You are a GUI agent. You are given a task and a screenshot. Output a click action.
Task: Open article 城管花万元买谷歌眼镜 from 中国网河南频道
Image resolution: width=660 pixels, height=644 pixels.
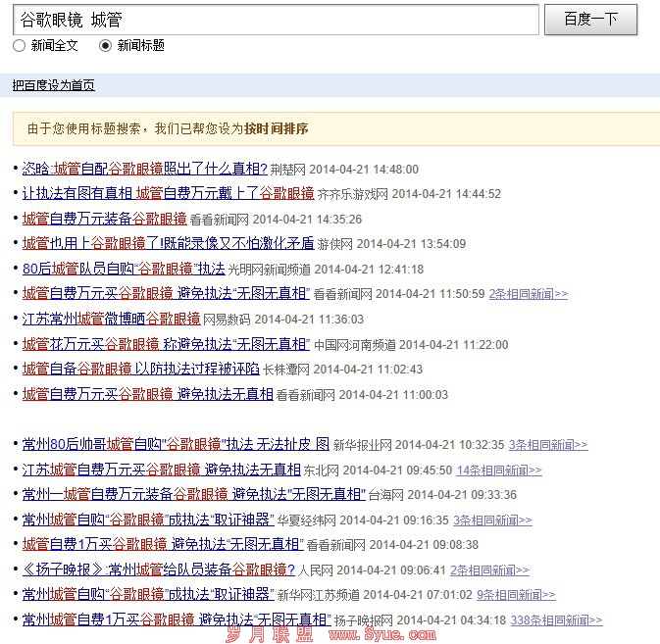(167, 344)
